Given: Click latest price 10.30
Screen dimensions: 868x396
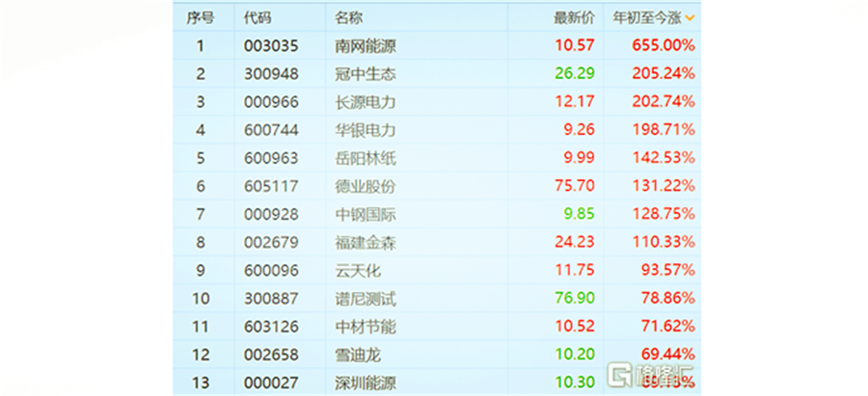Looking at the screenshot, I should tap(575, 383).
